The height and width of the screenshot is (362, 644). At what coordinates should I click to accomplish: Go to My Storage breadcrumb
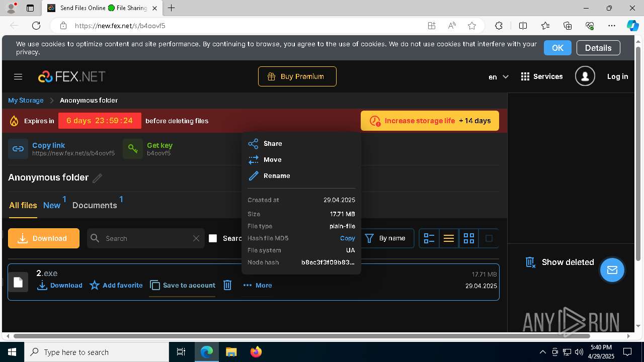(x=26, y=101)
